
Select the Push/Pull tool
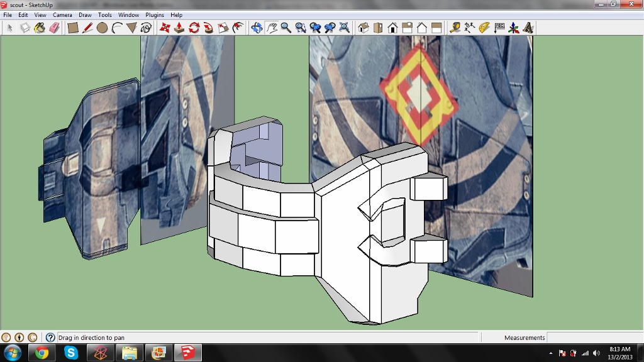[179, 28]
